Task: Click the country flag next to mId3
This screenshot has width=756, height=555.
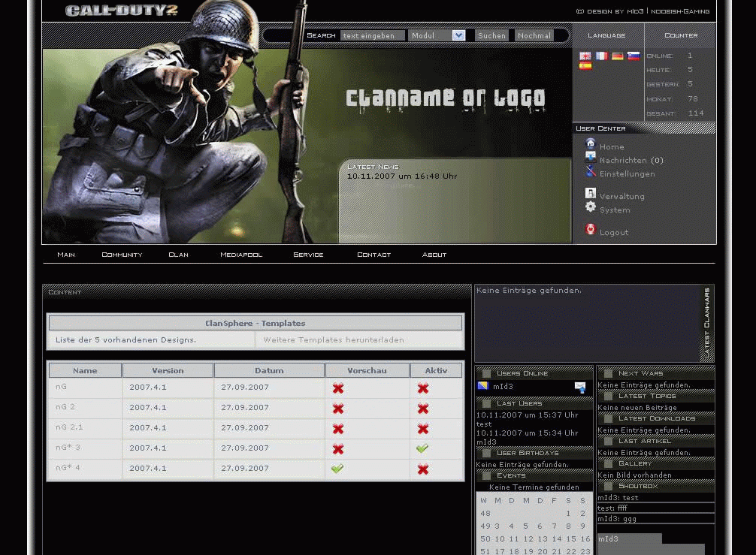Action: coord(482,386)
